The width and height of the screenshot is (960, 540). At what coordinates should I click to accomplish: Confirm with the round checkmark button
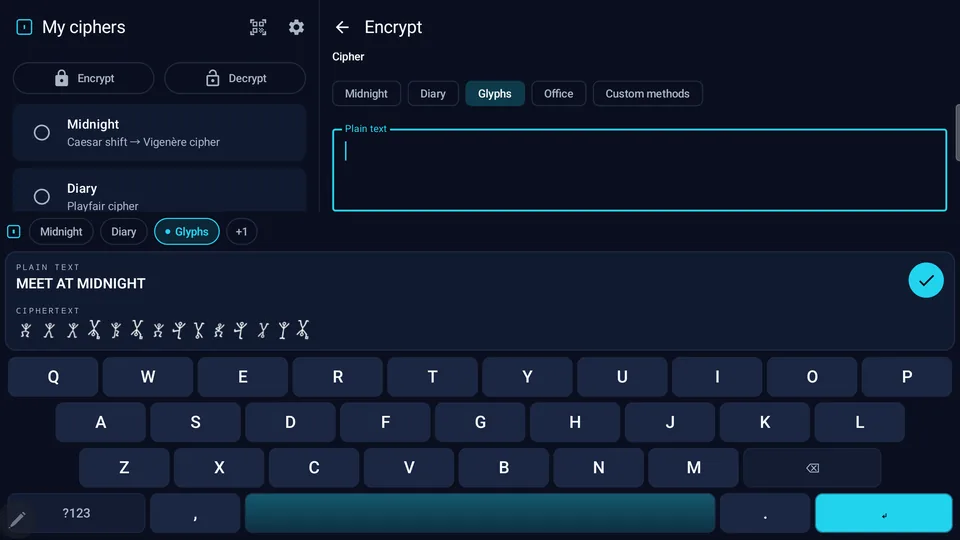click(926, 280)
